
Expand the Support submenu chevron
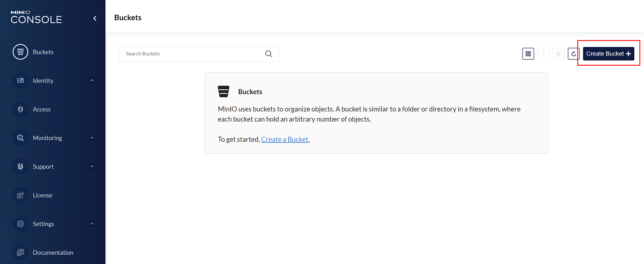pos(92,167)
